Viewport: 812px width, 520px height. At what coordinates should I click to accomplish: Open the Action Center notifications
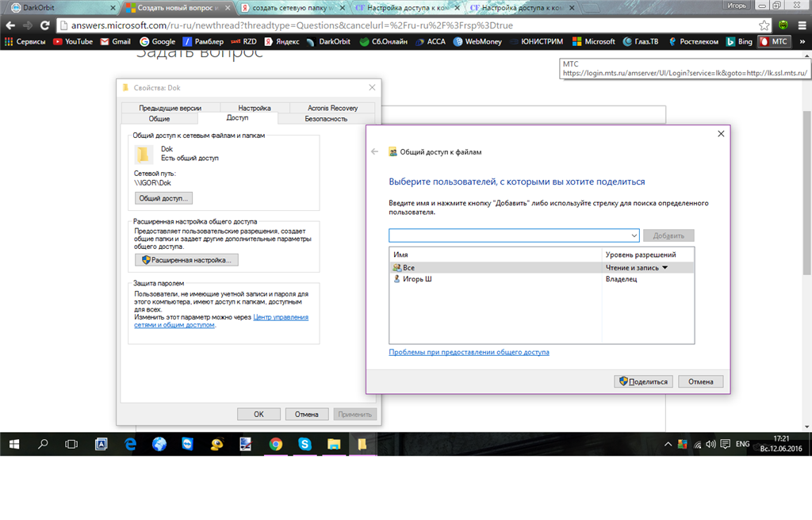tap(726, 444)
